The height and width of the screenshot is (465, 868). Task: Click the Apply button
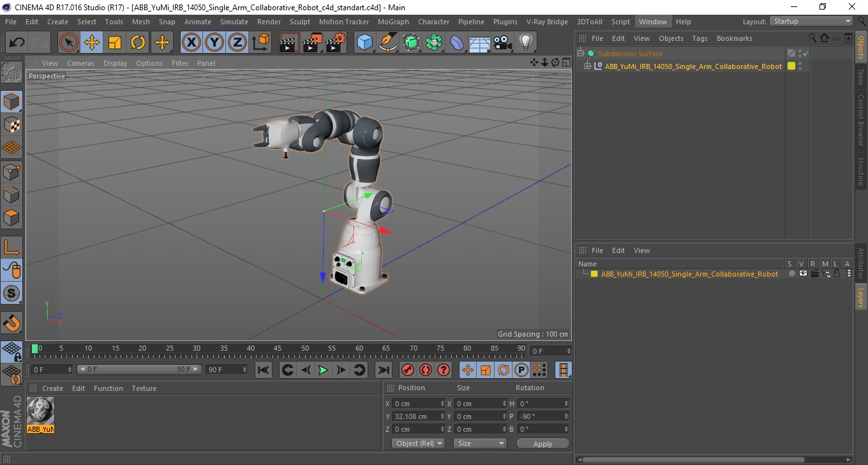(542, 443)
